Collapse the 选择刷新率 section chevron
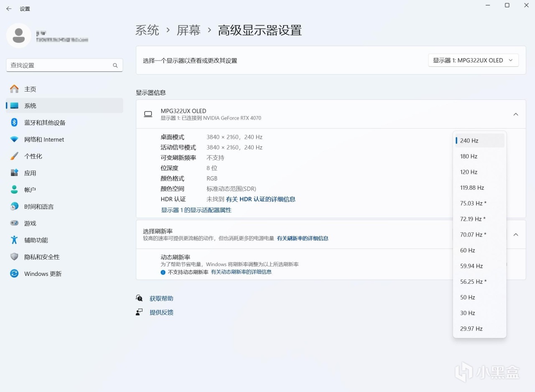The width and height of the screenshot is (535, 392). point(516,234)
